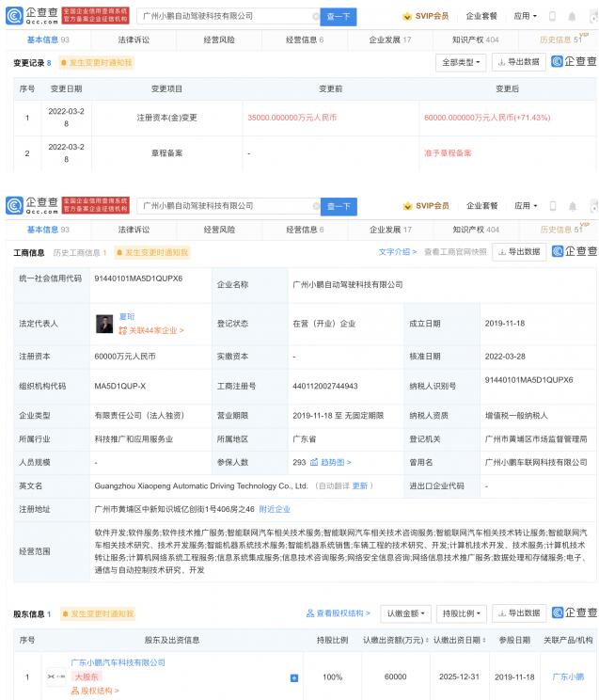Open 附近企业 link after address
Screen dimensions: 599x700
275,509
